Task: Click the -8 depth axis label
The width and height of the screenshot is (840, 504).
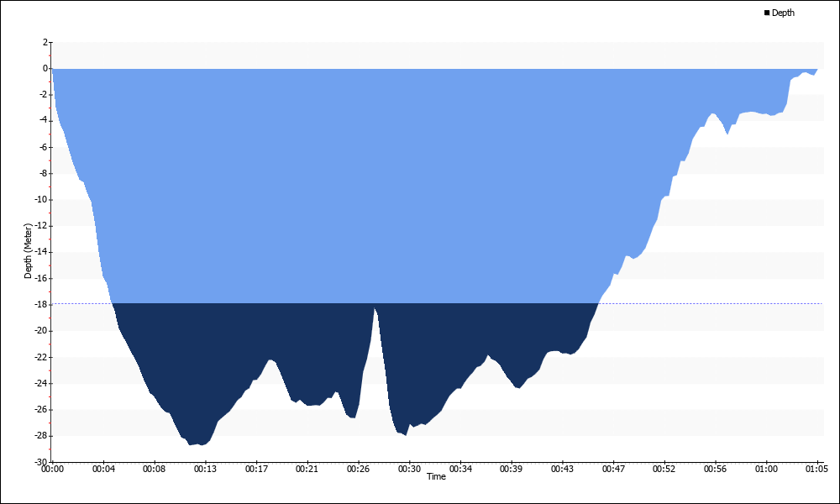Action: click(x=44, y=173)
